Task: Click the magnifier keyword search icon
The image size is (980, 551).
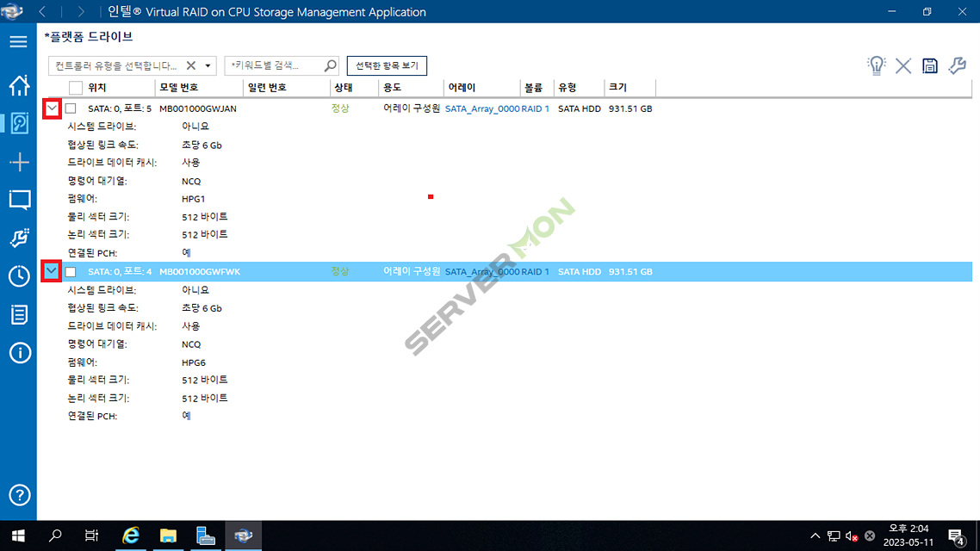Action: point(330,65)
